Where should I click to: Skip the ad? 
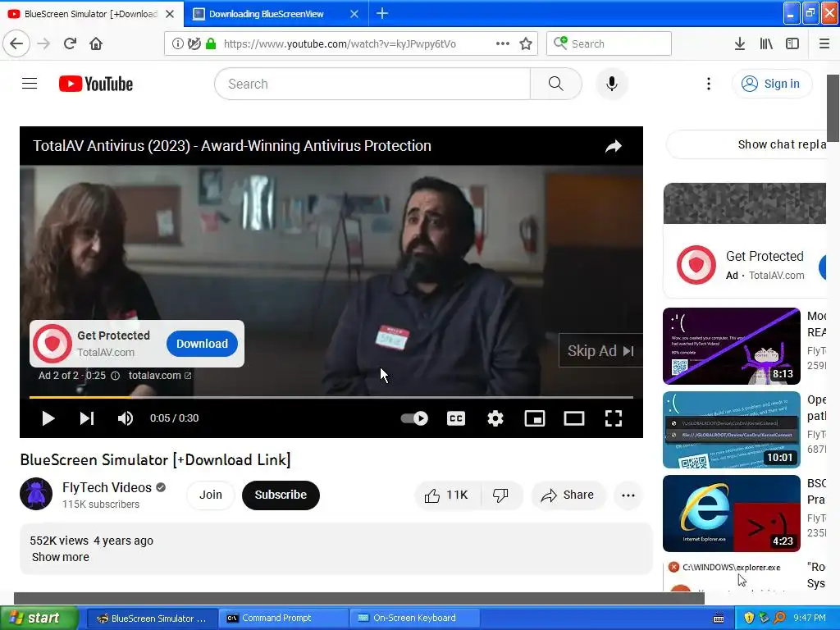pos(600,351)
